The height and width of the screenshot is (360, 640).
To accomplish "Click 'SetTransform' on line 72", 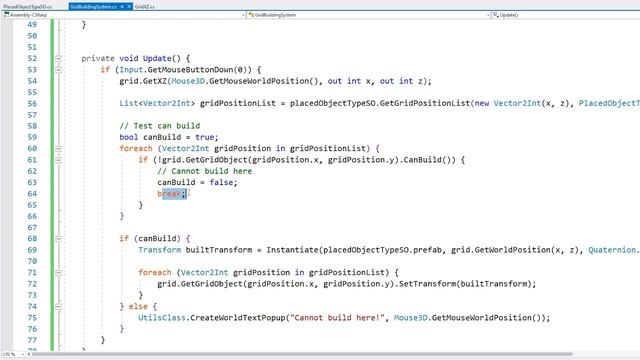I will coord(427,284).
